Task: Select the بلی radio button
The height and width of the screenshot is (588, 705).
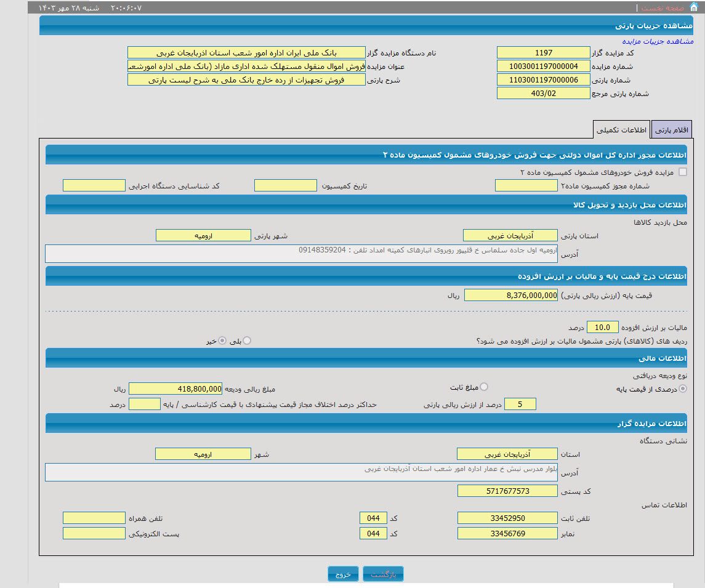Action: click(247, 340)
